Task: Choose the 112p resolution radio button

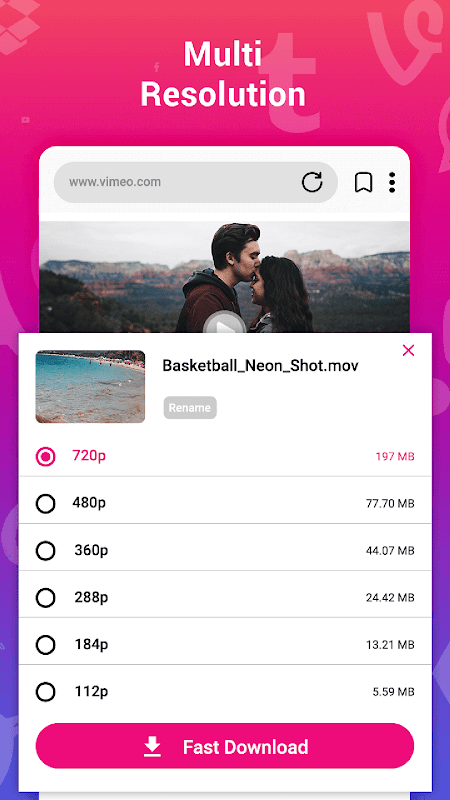Action: (45, 692)
